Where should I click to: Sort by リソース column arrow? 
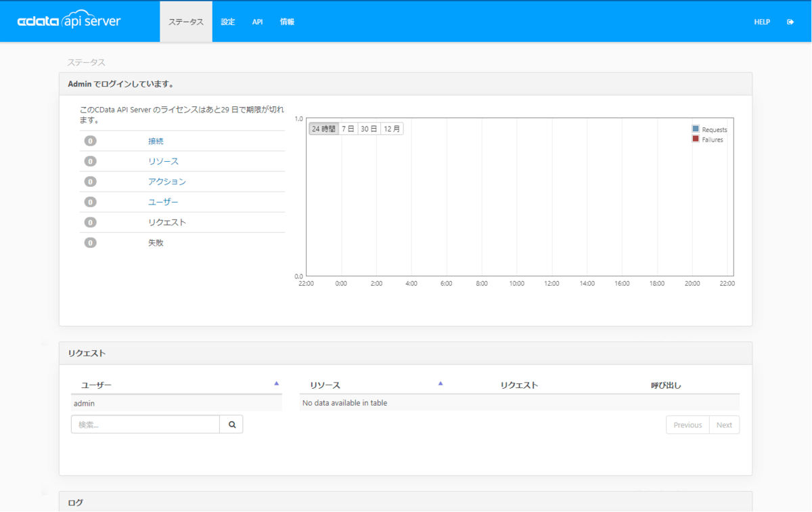pyautogui.click(x=441, y=383)
